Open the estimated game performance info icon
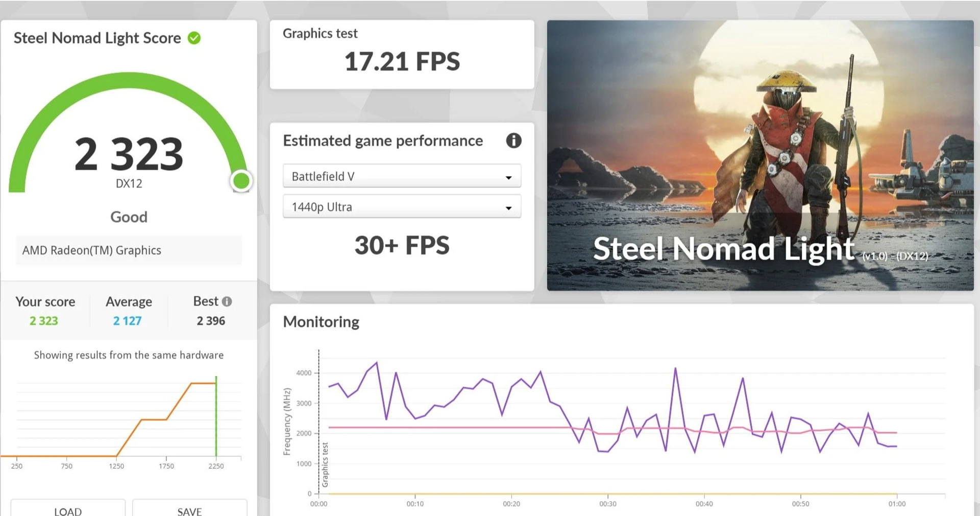The image size is (980, 516). click(513, 140)
